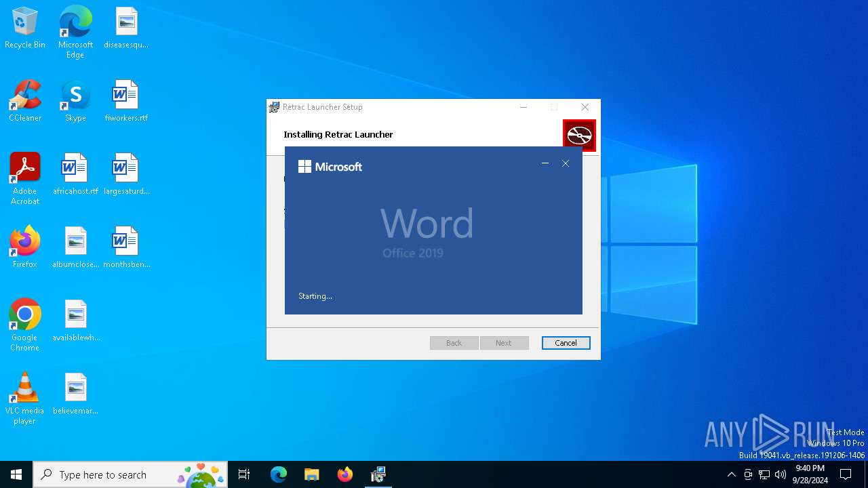Viewport: 868px width, 488px height.
Task: Select monthsben... document icon
Action: coord(126,248)
